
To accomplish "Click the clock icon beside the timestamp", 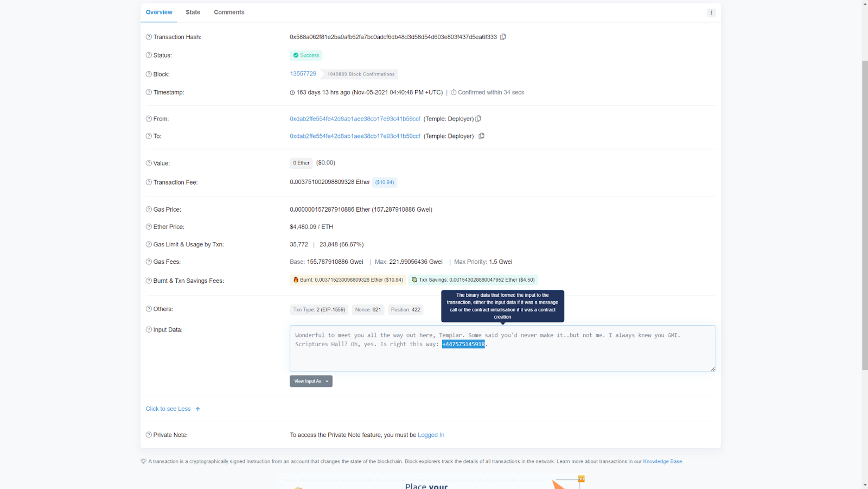I will coord(292,93).
